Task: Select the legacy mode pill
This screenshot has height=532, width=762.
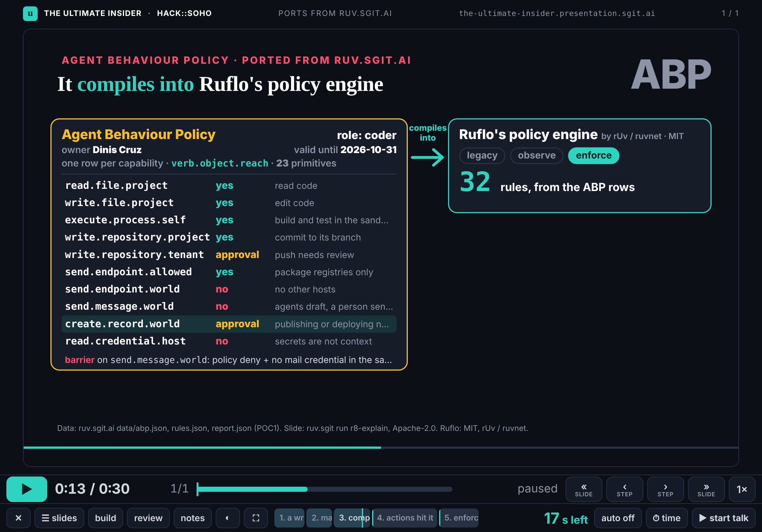Action: tap(482, 156)
